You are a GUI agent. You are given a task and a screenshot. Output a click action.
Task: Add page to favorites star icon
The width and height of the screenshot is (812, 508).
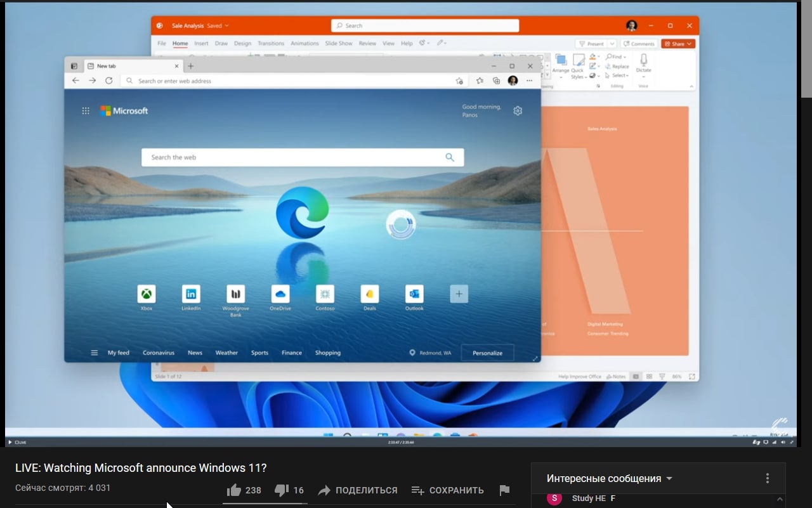(x=459, y=81)
